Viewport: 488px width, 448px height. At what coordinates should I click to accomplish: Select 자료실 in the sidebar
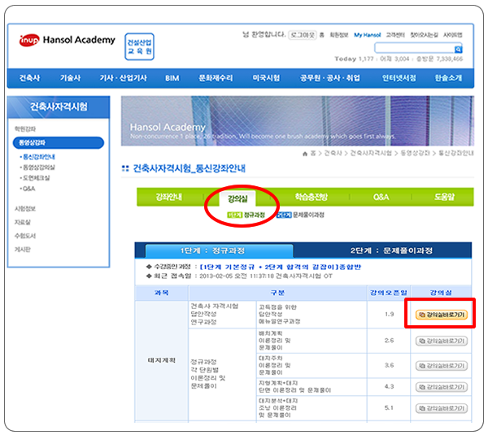(x=23, y=222)
